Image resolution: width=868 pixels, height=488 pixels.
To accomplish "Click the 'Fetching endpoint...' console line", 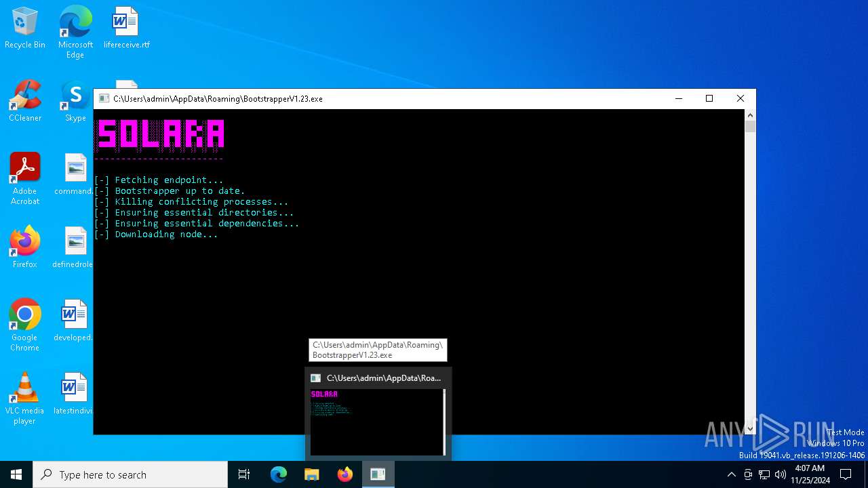I will pos(159,180).
